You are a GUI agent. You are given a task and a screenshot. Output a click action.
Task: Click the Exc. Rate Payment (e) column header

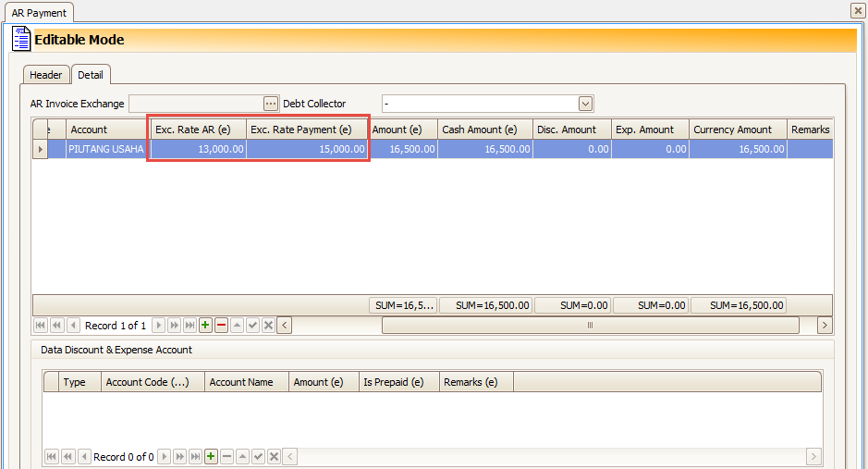click(x=307, y=130)
